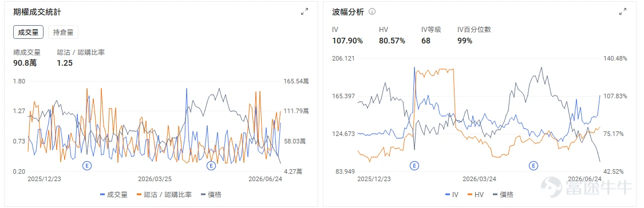Click the 1.27 ratio axis label
Image resolution: width=644 pixels, height=208 pixels.
coord(19,111)
